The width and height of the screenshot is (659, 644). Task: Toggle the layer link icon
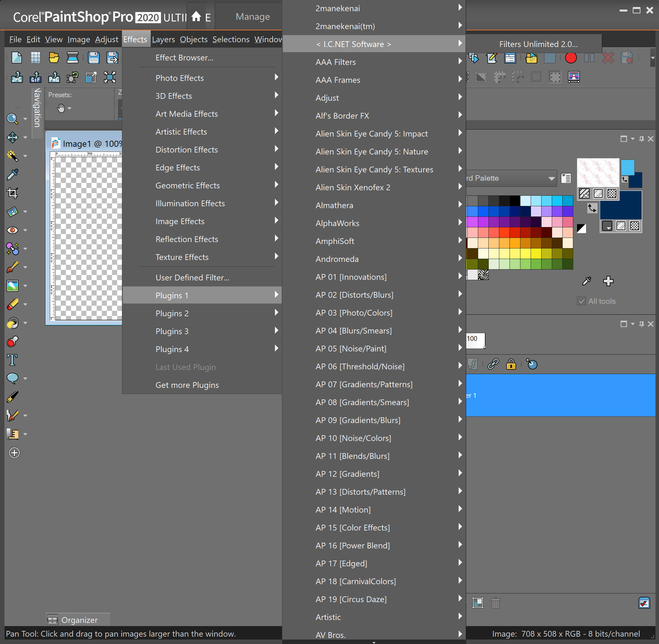[493, 364]
